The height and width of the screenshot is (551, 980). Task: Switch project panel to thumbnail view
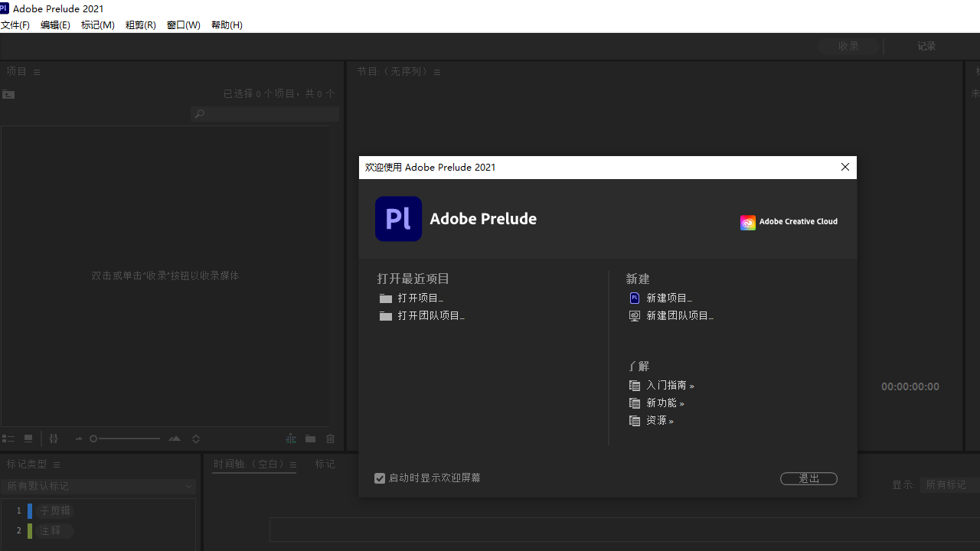(x=28, y=439)
